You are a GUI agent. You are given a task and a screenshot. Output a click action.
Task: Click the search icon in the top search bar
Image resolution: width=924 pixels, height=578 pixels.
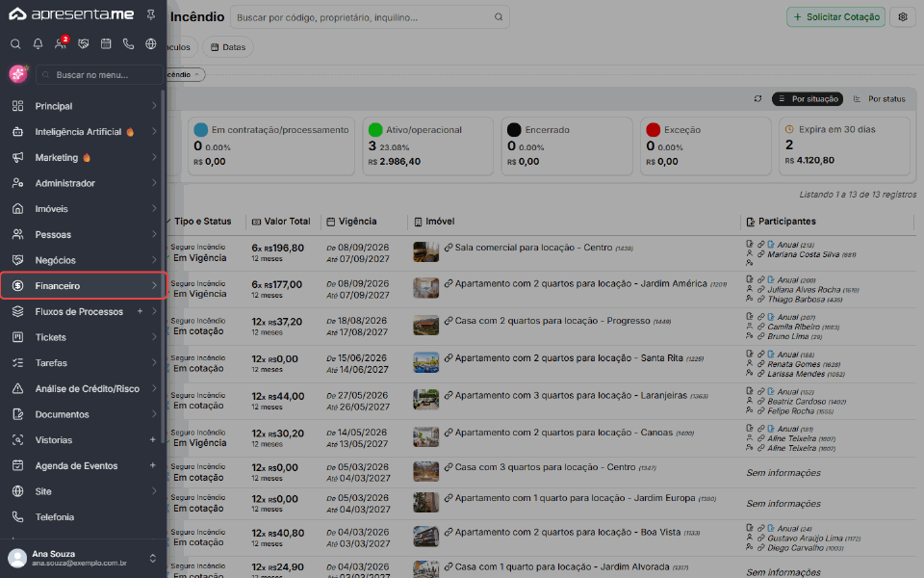499,17
